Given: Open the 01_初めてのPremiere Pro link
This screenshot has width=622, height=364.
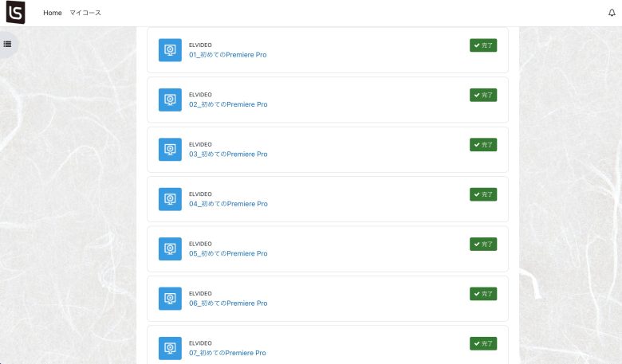Looking at the screenshot, I should [228, 55].
